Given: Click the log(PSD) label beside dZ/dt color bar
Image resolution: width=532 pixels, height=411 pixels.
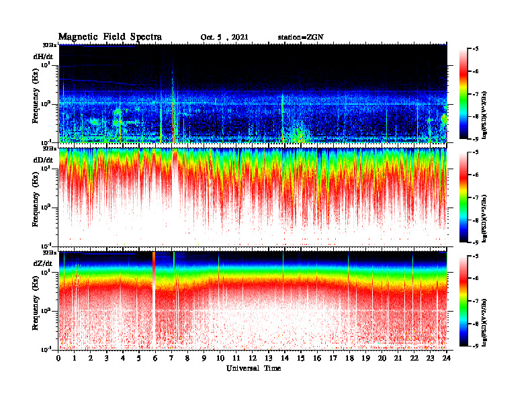Looking at the screenshot, I should coord(484,322).
